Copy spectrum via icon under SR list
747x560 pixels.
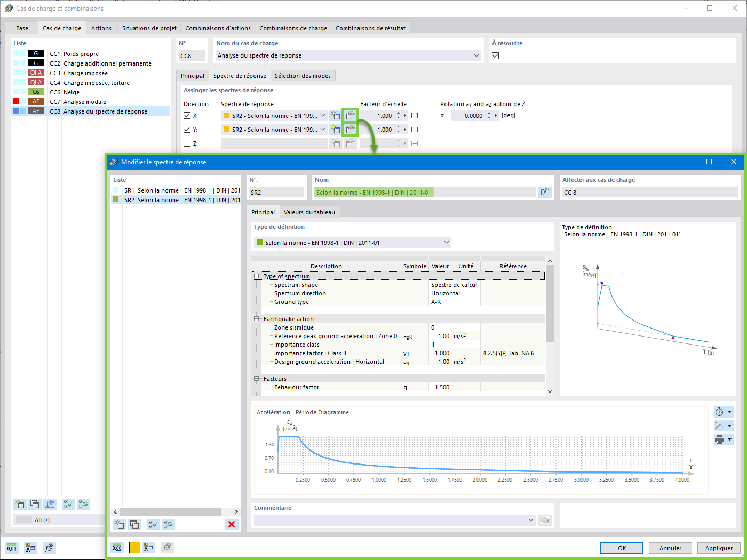click(x=134, y=524)
